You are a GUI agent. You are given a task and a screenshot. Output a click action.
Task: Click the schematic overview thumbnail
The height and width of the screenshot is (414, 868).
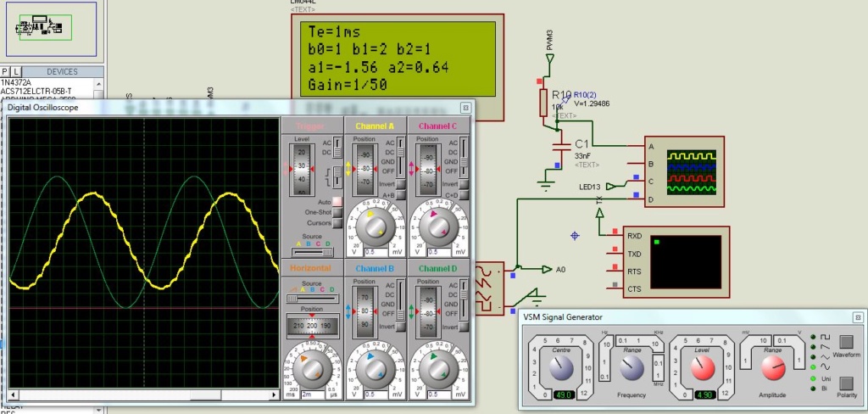(52, 29)
